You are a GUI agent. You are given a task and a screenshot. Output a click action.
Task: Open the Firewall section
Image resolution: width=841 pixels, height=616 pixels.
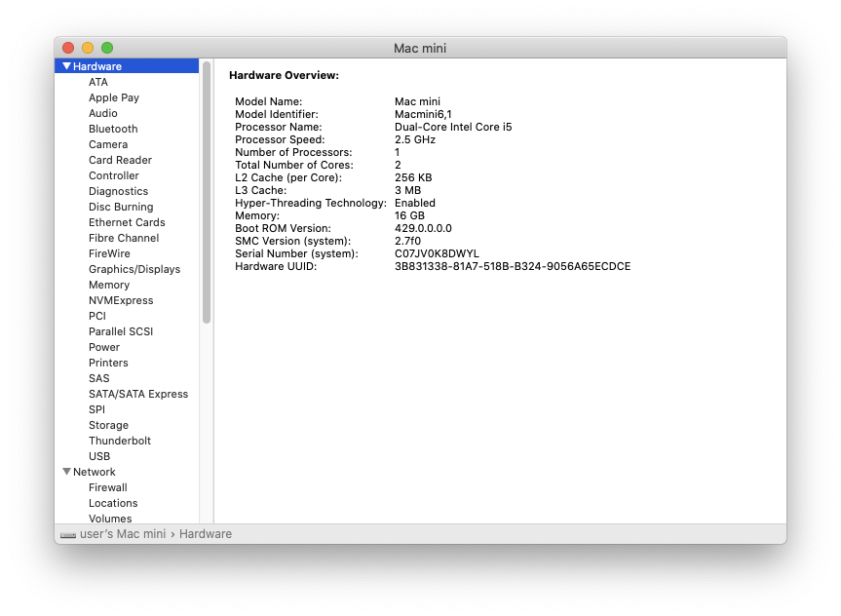coord(108,487)
